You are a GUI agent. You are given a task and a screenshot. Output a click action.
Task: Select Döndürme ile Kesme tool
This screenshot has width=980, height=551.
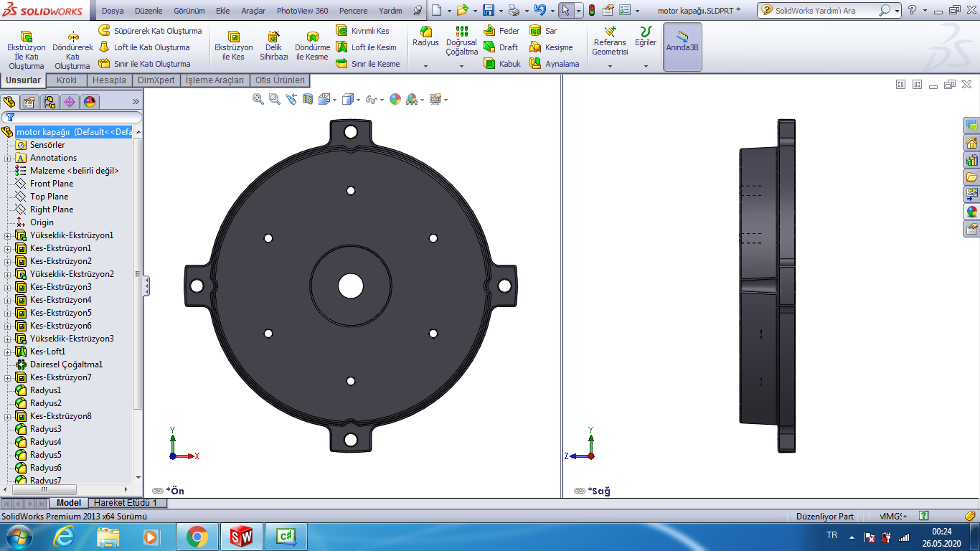(x=312, y=46)
